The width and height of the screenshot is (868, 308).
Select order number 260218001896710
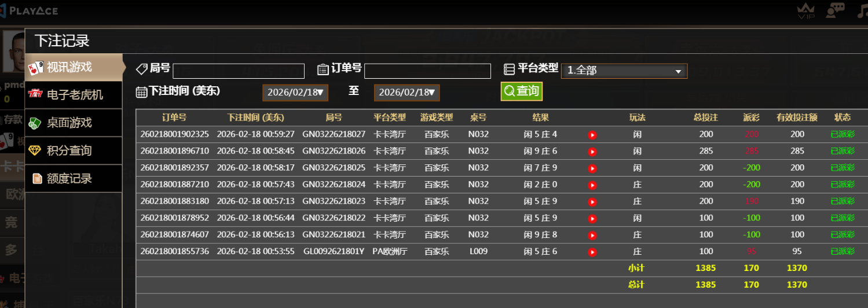click(x=174, y=152)
